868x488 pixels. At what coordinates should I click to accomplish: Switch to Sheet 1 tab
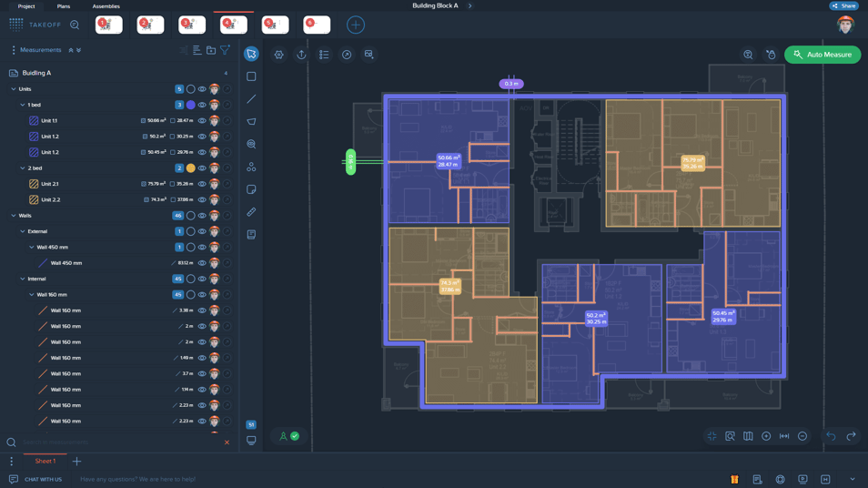click(45, 461)
